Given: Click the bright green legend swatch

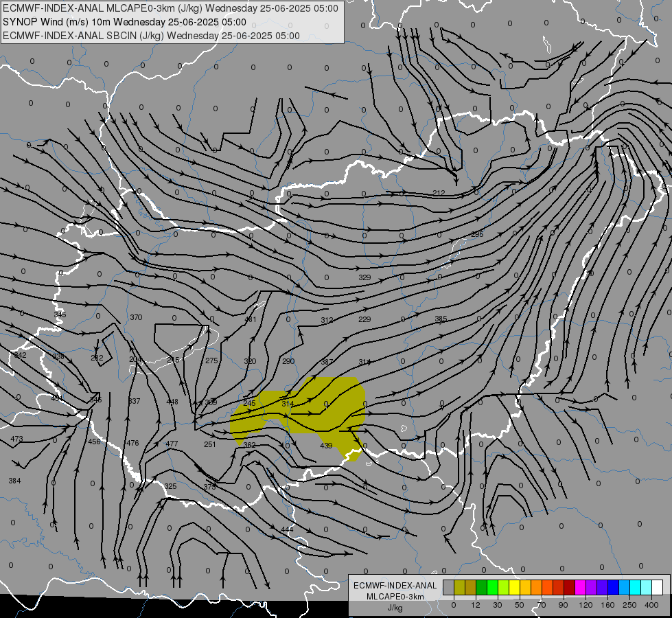Looking at the screenshot, I should coord(492,588).
